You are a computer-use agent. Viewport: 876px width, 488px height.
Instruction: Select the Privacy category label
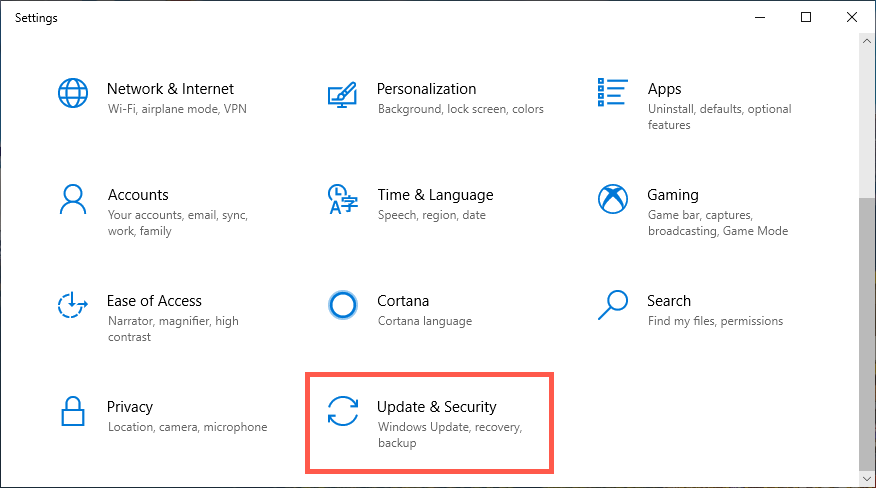coord(130,407)
